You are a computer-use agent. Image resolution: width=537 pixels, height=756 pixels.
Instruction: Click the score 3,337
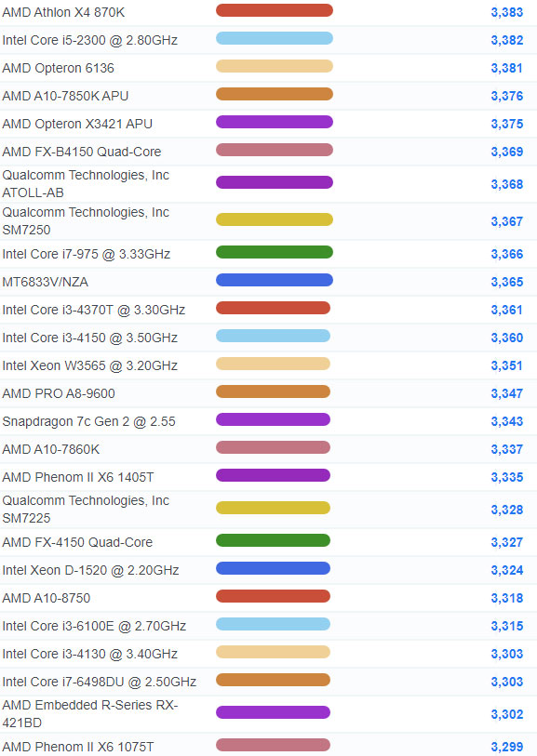507,449
